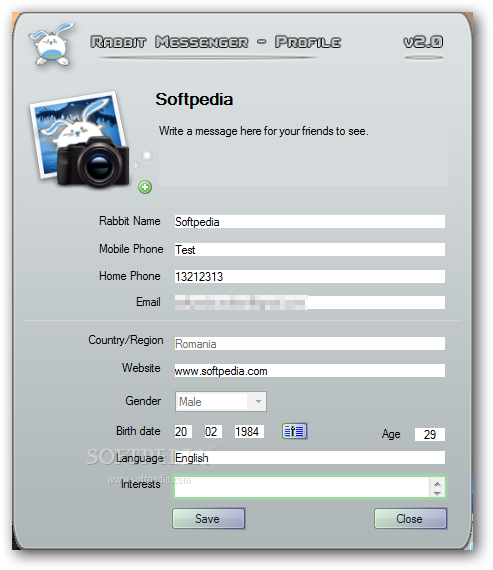Screen dimensions: 493x570
Task: Click the Mobile Phone label
Action: point(131,249)
